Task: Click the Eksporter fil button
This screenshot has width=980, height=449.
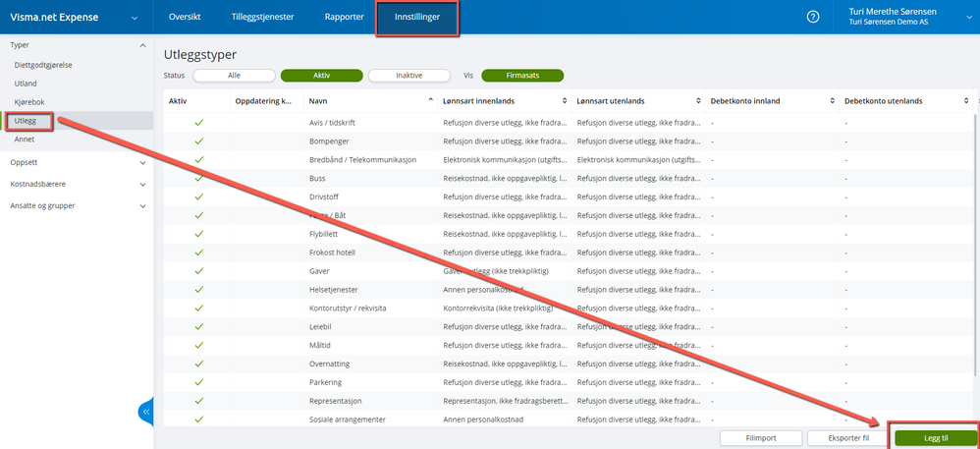Action: (x=848, y=438)
